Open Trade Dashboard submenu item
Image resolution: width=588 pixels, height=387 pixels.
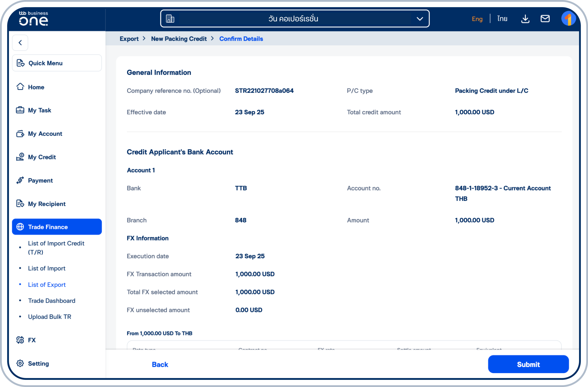tap(52, 301)
